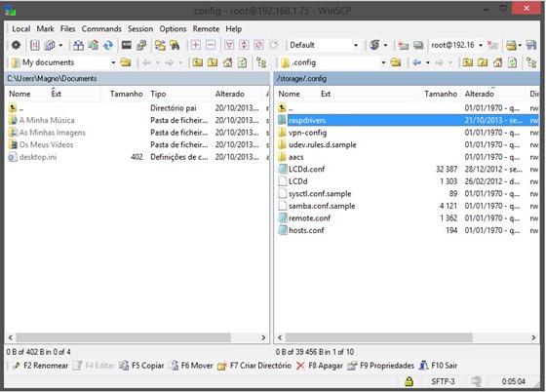Expand the .config remote directory dropdown
Screen dimensions: 546x392
pyautogui.click(x=383, y=62)
